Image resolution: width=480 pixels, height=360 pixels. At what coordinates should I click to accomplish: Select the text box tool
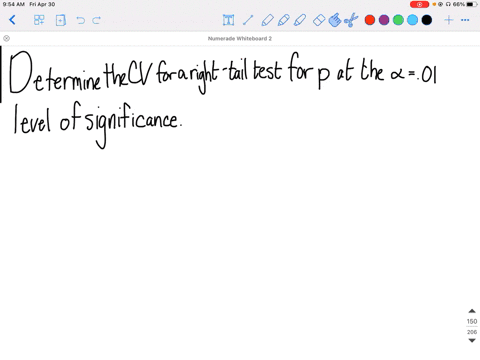click(x=228, y=20)
